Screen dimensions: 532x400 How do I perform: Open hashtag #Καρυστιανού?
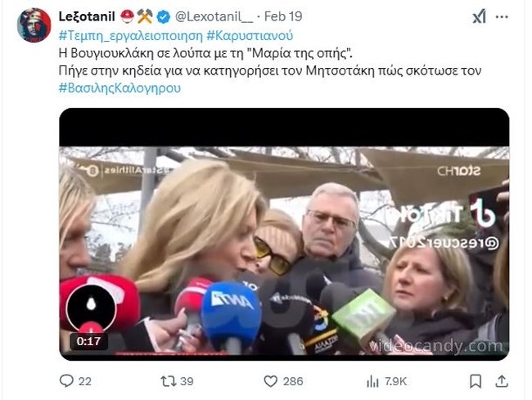[250, 36]
